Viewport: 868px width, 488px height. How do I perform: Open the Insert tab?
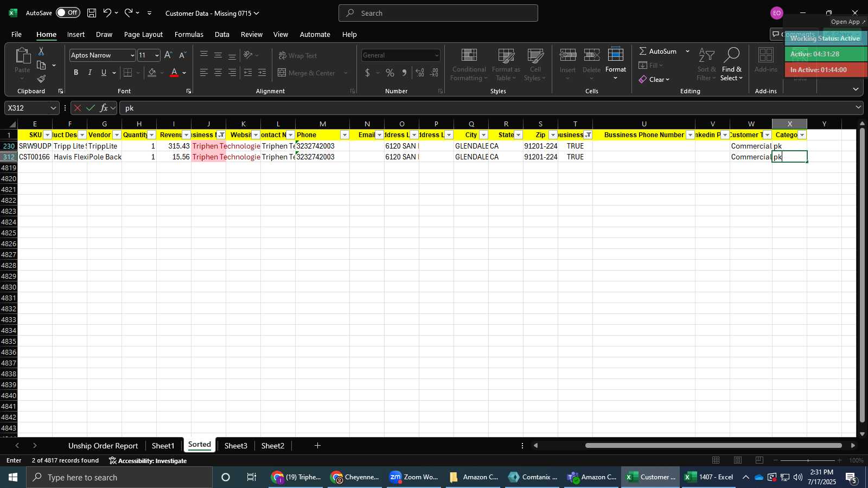(76, 34)
